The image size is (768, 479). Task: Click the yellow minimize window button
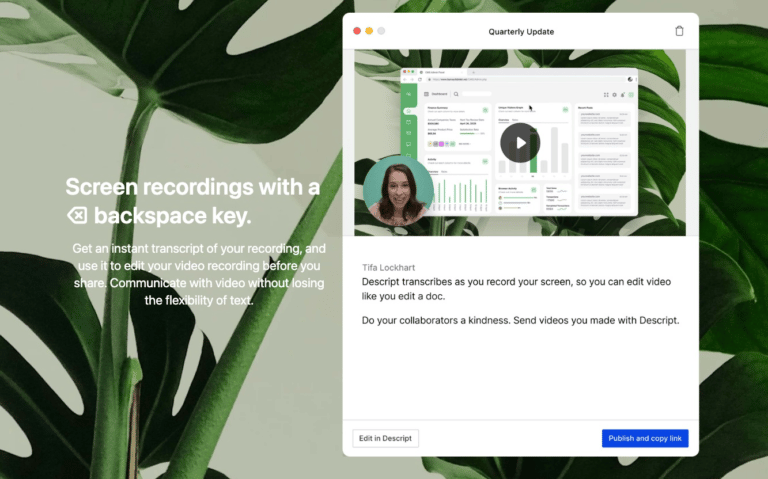[369, 31]
